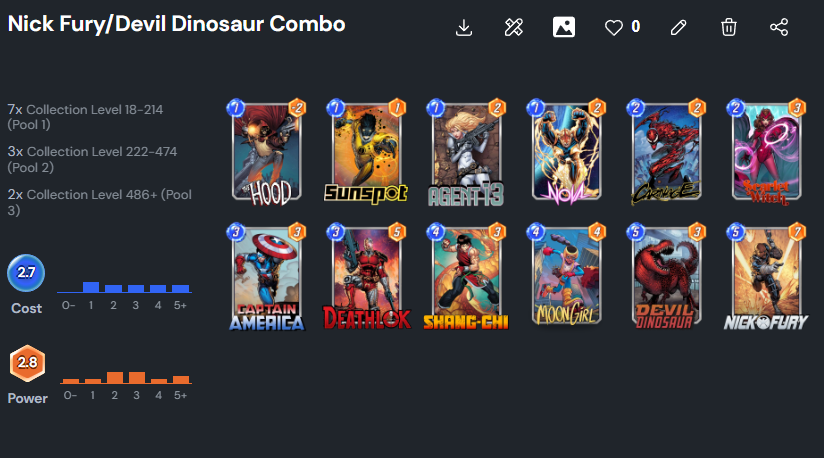The height and width of the screenshot is (458, 824).
Task: Open the Agent 13 card
Action: (466, 152)
